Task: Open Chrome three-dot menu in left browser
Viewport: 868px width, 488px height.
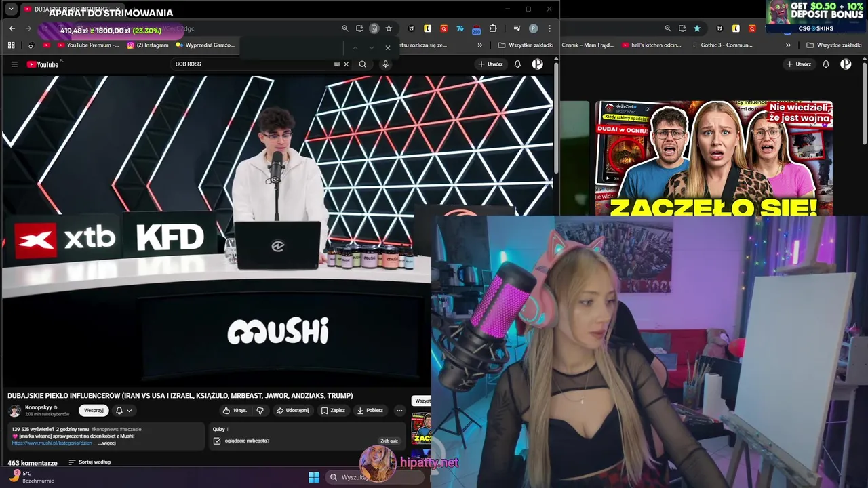Action: (x=549, y=28)
